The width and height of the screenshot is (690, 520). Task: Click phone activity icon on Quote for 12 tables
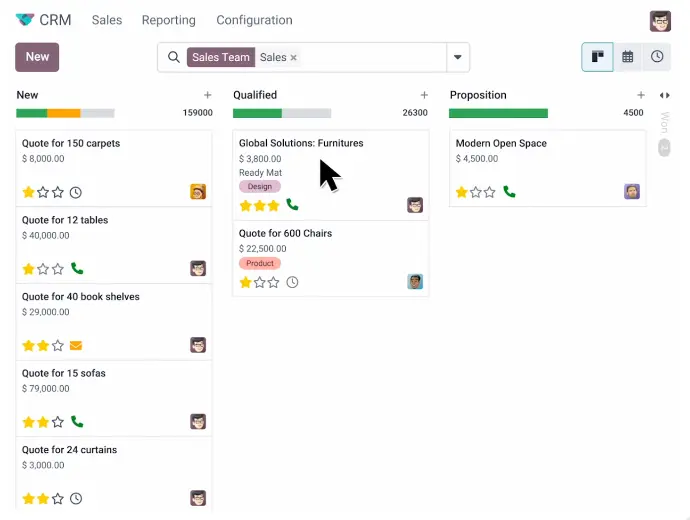click(77, 268)
